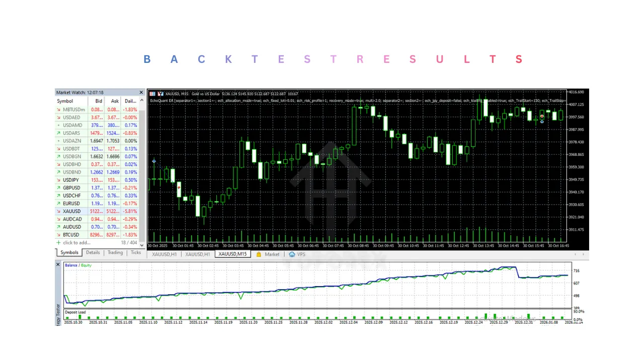The height and width of the screenshot is (362, 644).
Task: Click the green plus icon to add symbol
Action: point(58,242)
